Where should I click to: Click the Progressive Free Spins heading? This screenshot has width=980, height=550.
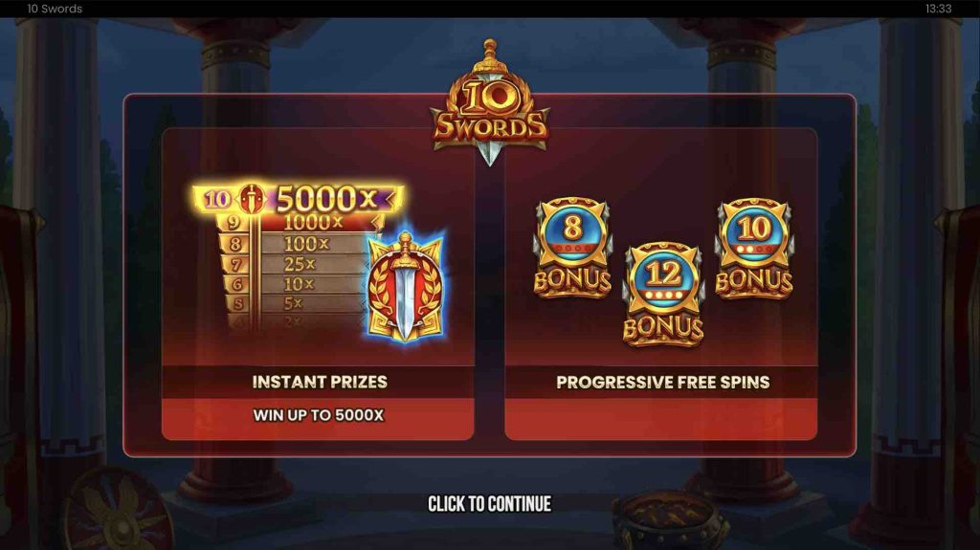[662, 383]
